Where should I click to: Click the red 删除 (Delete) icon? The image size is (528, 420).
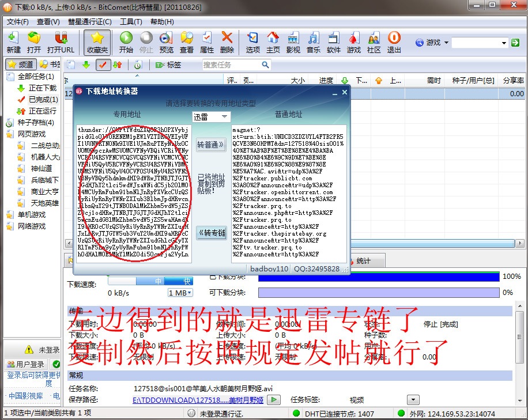tap(227, 43)
